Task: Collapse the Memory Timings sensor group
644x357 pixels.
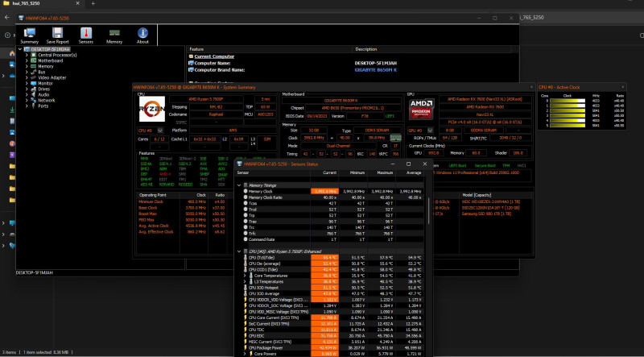Action: [239, 185]
